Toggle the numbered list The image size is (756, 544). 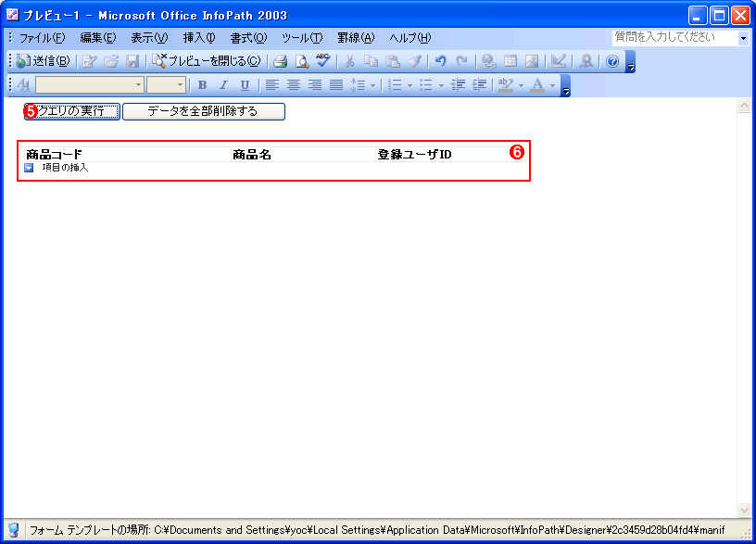tap(395, 85)
